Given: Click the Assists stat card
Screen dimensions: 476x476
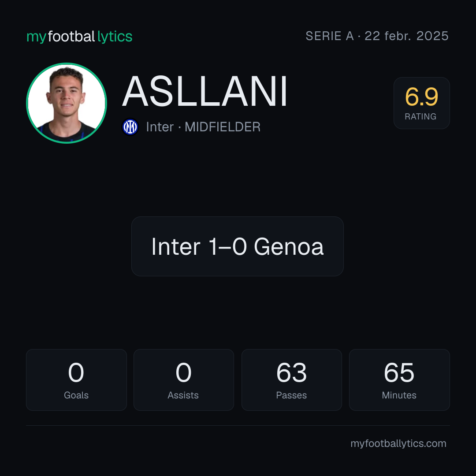Looking at the screenshot, I should (x=184, y=380).
